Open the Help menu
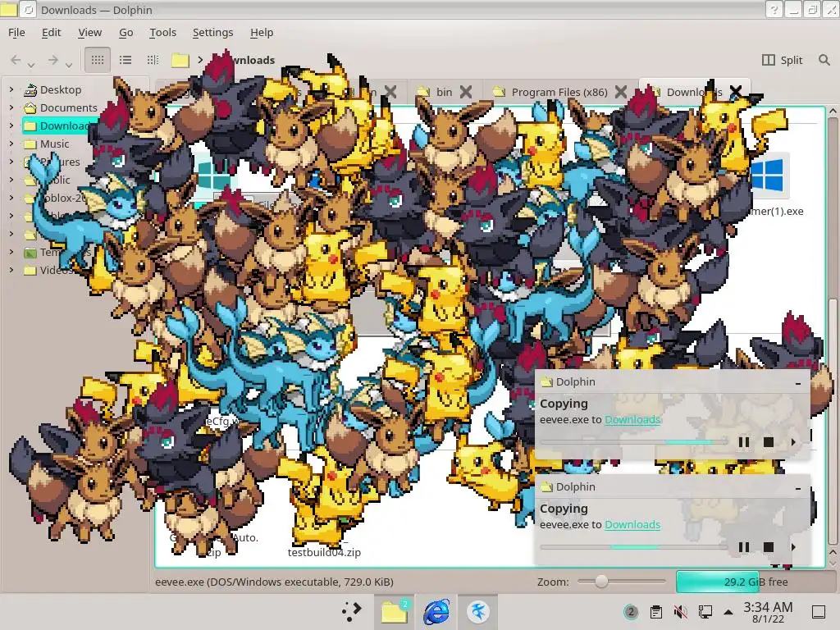Screen dimensions: 840x630 (262, 32)
